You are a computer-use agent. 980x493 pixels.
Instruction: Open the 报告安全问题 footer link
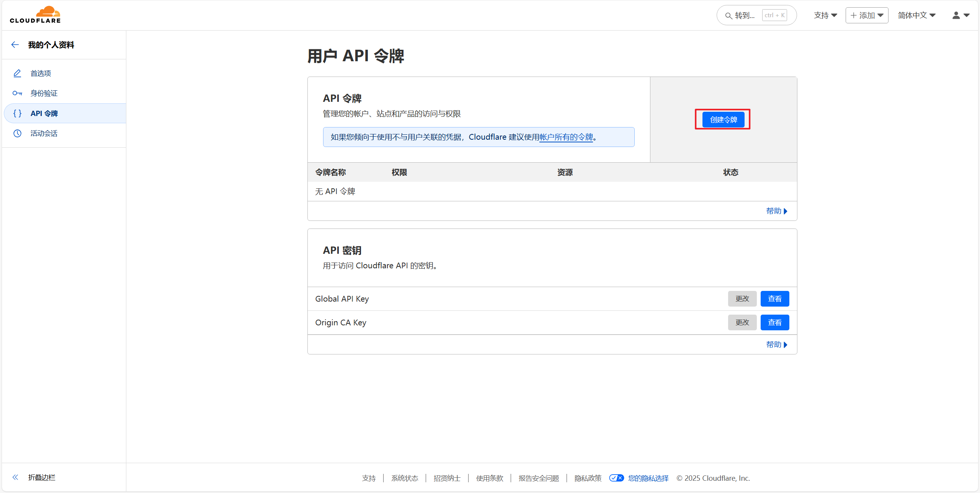(539, 478)
